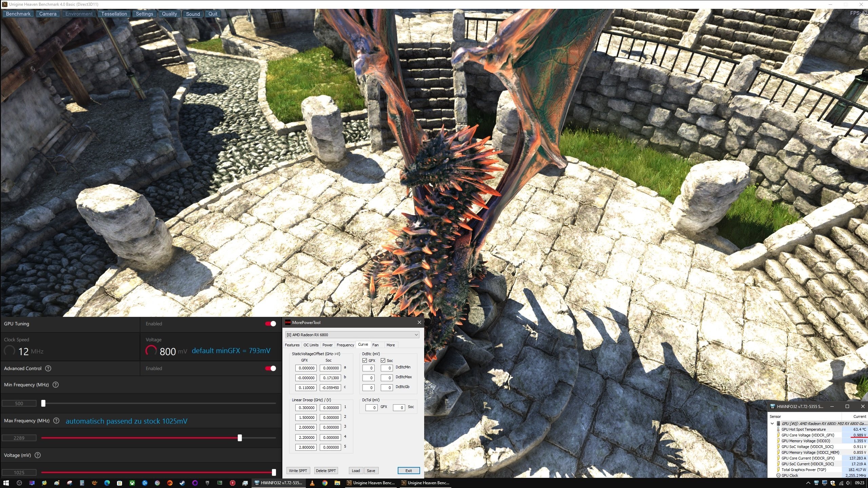The width and height of the screenshot is (868, 488).
Task: Open the Xbox app taskbar icon
Action: [x=132, y=483]
